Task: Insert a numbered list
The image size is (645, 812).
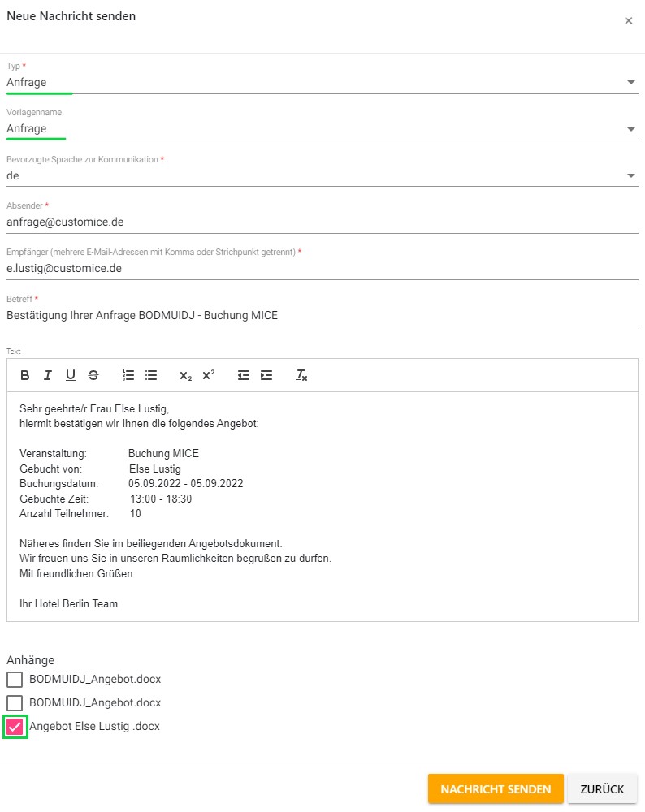Action: [128, 375]
